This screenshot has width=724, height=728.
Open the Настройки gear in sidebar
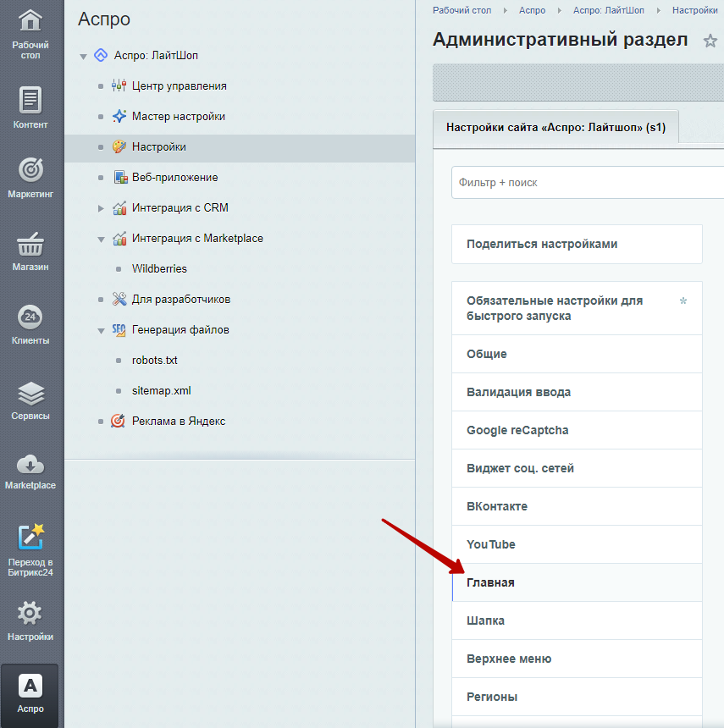click(x=30, y=620)
